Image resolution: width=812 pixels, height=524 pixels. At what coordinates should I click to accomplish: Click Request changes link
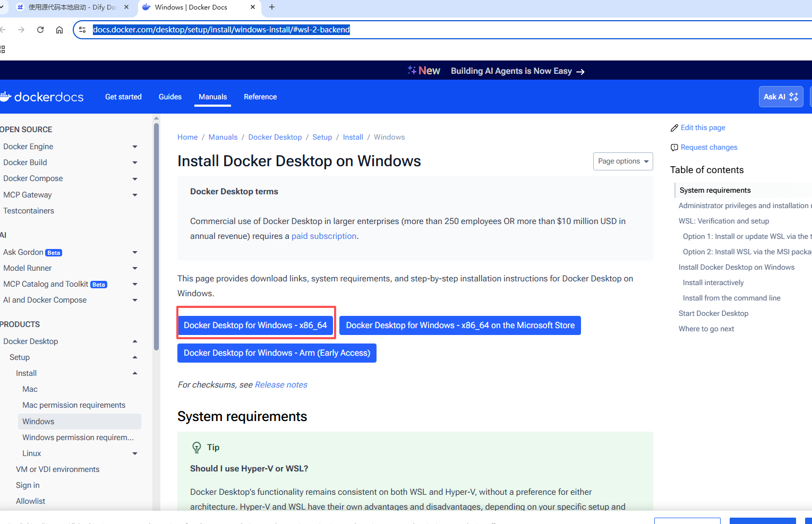709,148
